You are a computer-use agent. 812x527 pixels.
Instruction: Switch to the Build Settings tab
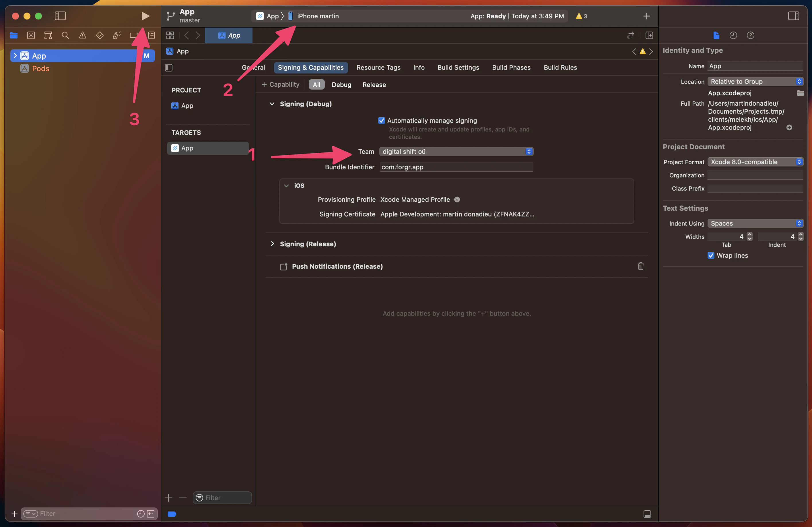(458, 67)
